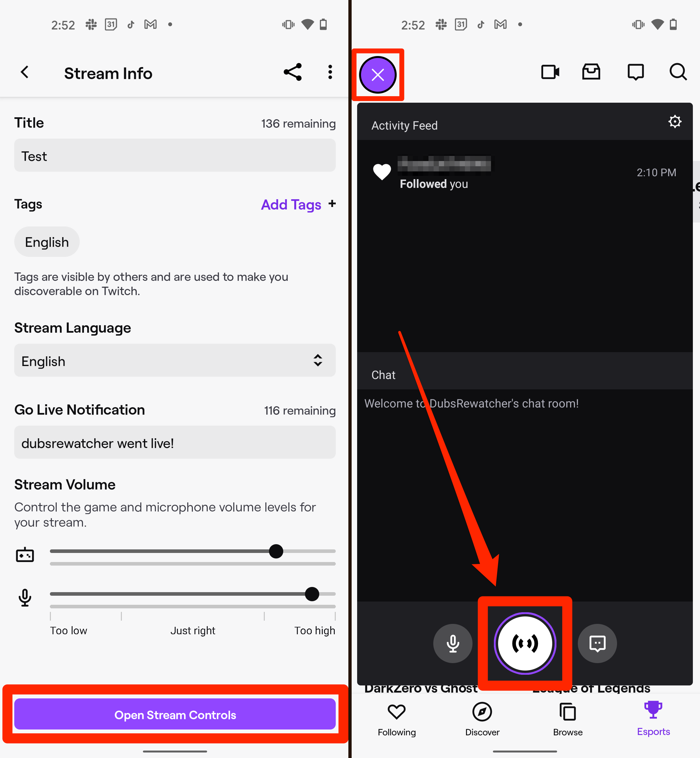Expand stream language selector

point(174,361)
